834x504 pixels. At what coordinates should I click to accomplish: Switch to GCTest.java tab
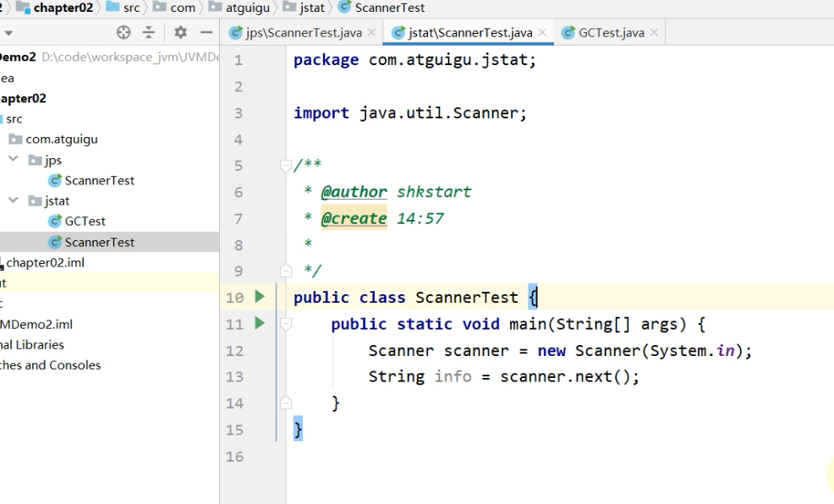coord(612,32)
